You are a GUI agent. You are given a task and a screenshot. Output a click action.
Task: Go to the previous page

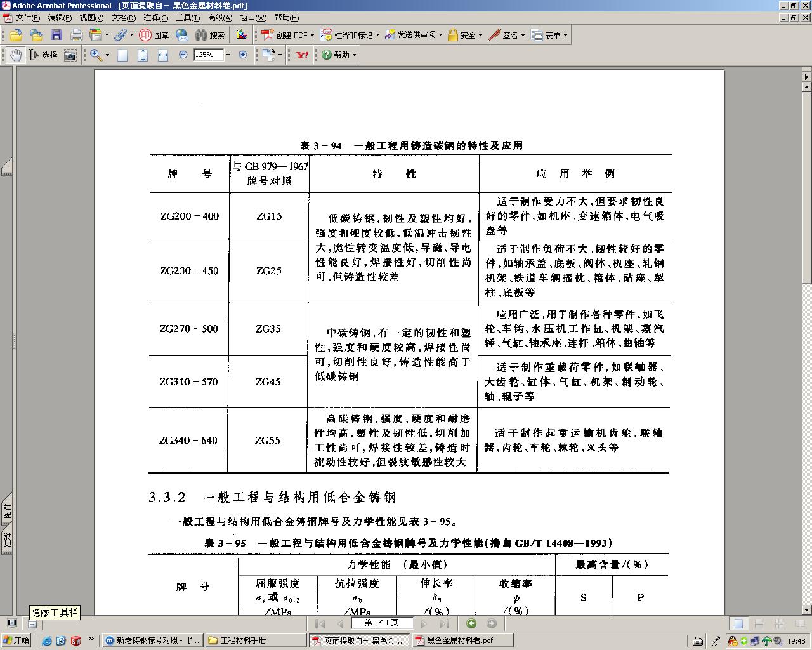coord(339,623)
